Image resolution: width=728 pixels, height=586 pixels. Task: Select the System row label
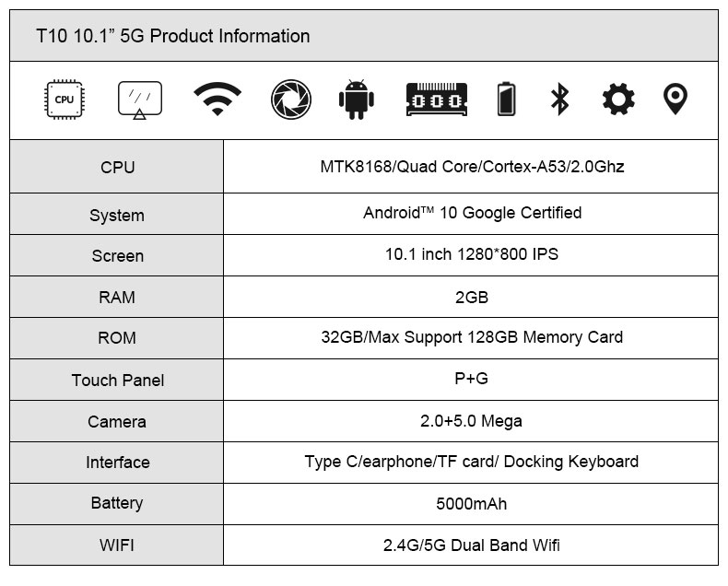pyautogui.click(x=117, y=216)
